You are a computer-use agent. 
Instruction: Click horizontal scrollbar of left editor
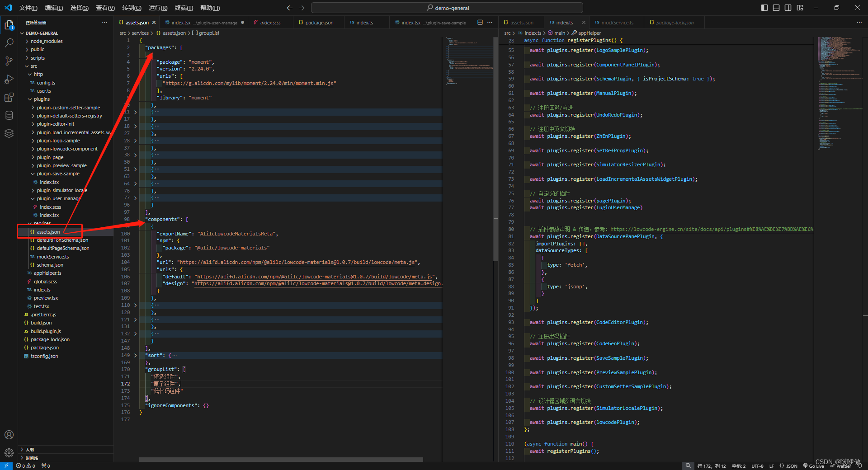[x=281, y=460]
